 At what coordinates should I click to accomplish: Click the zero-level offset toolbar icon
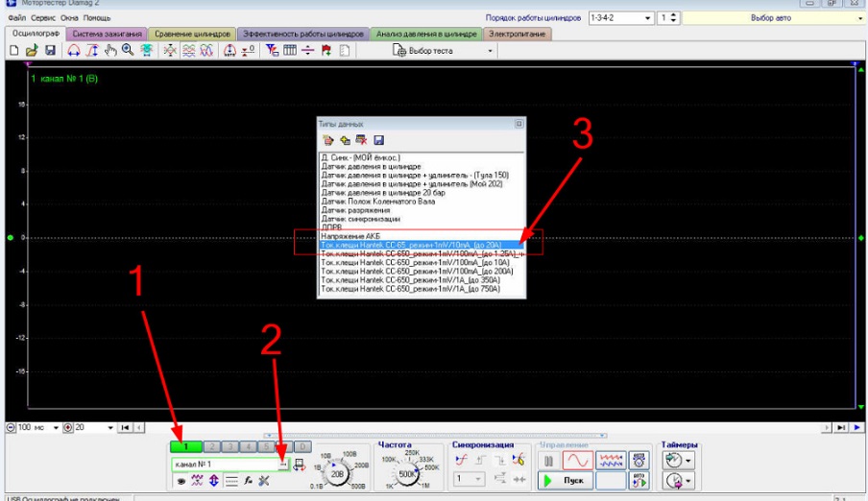248,50
